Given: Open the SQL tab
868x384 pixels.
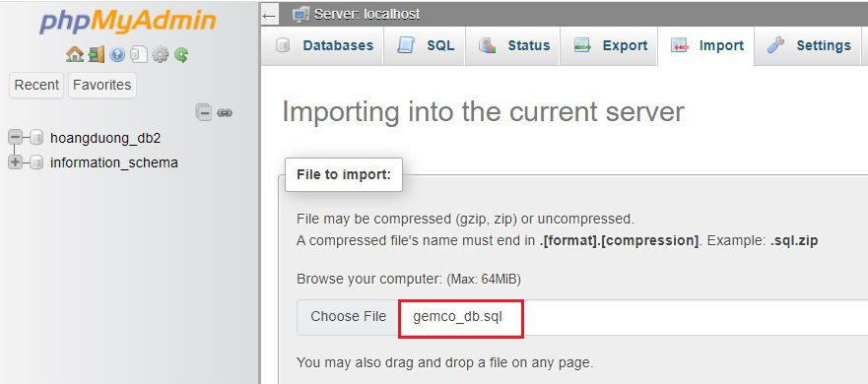Looking at the screenshot, I should 426,45.
